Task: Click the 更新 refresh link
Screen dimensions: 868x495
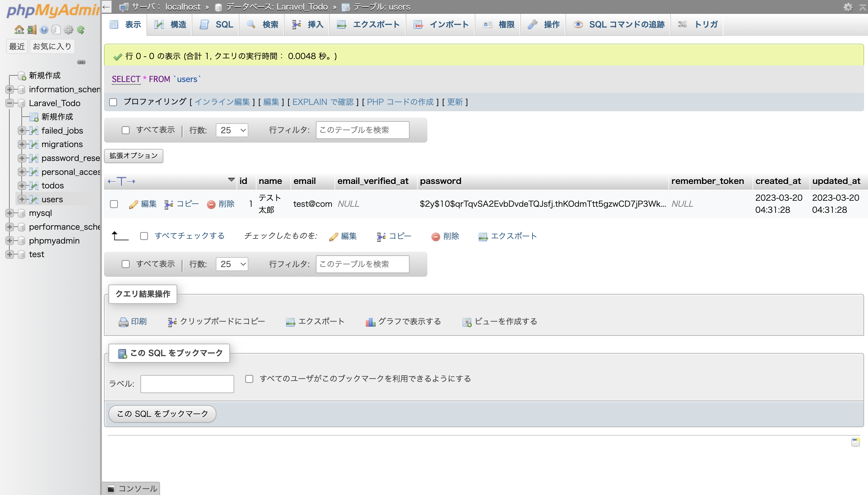Action: click(455, 102)
